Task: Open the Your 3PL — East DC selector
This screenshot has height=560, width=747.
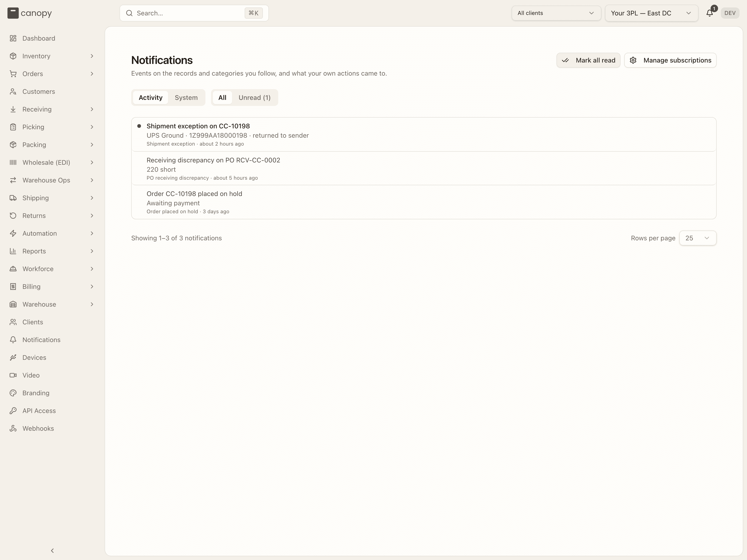Action: (x=652, y=13)
